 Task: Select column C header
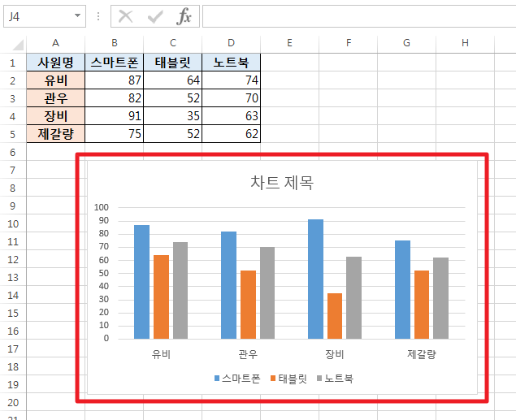coord(173,43)
